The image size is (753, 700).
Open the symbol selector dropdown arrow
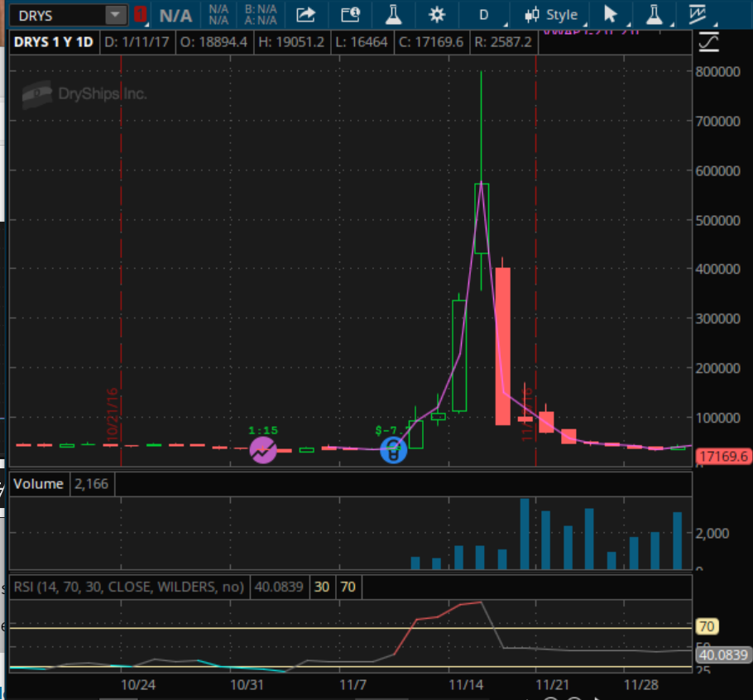(115, 16)
